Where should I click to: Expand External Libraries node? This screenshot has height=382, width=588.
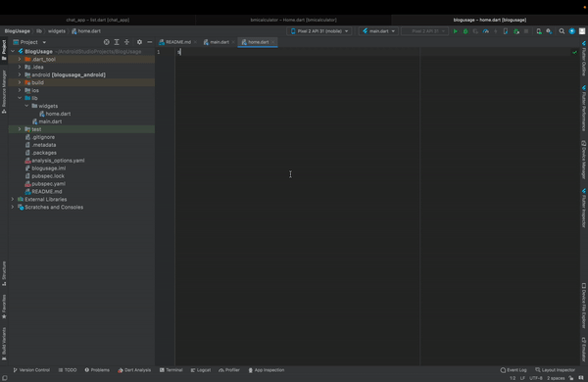[x=13, y=200]
